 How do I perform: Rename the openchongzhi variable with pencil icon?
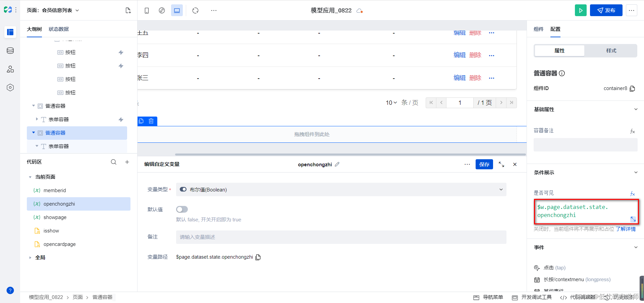(x=337, y=164)
